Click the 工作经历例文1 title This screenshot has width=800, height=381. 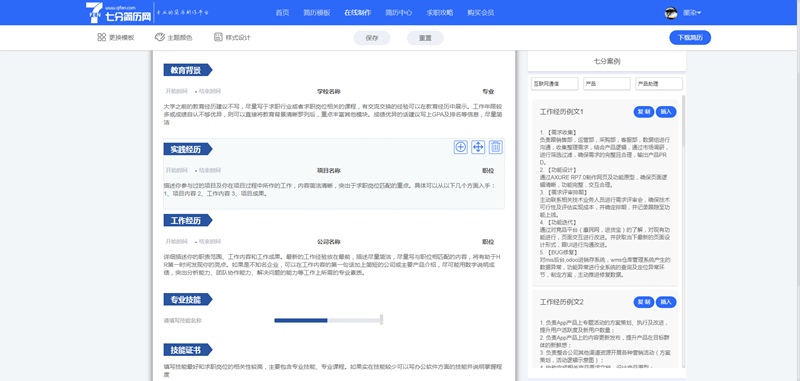coord(561,112)
